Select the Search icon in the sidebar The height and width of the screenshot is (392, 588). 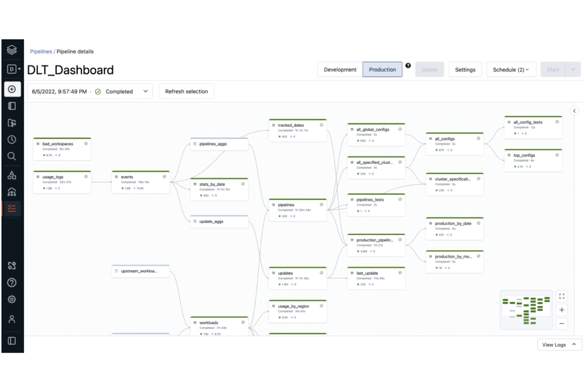point(12,156)
